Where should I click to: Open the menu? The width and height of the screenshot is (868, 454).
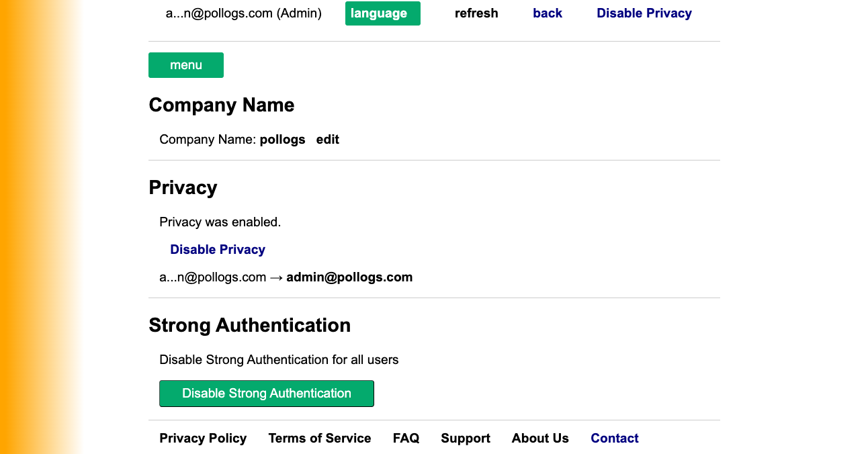pyautogui.click(x=186, y=64)
